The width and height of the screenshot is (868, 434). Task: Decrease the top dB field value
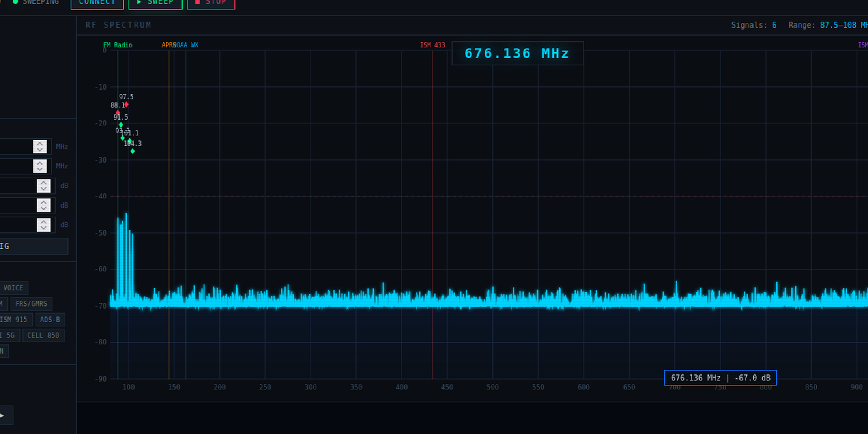(x=43, y=189)
